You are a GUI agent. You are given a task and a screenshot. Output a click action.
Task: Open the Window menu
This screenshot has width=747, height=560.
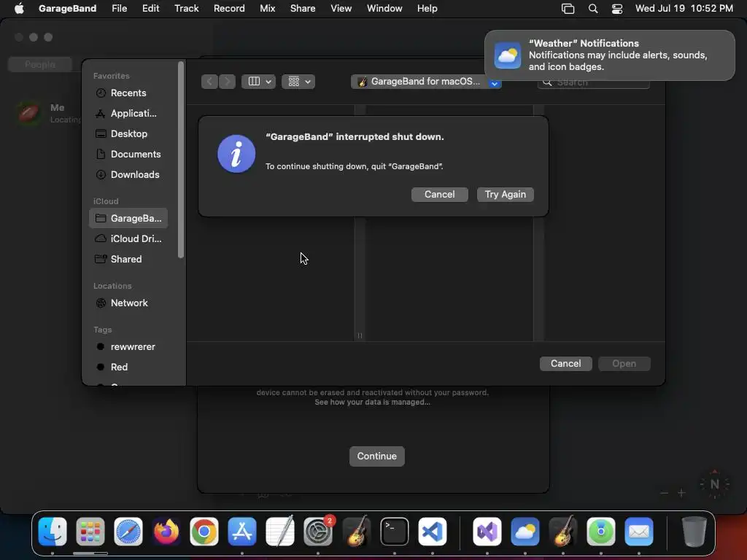pos(384,9)
